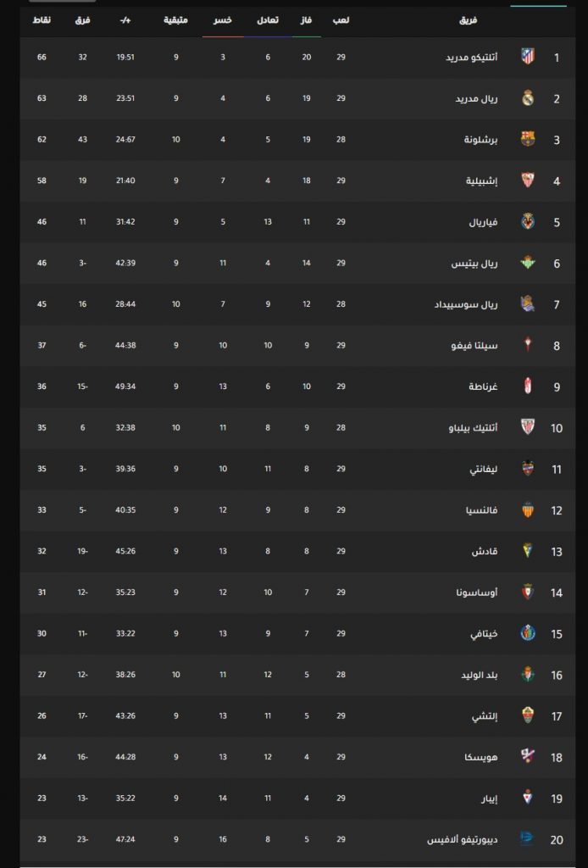Open team link أتلتيكو مدريد
Viewport: 588px width, 868px height.
pos(472,58)
